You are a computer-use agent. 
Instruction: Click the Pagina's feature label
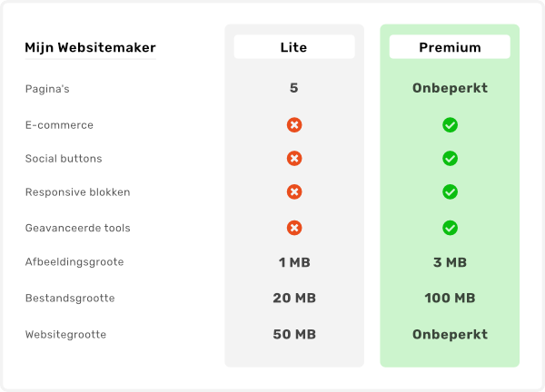coord(49,89)
